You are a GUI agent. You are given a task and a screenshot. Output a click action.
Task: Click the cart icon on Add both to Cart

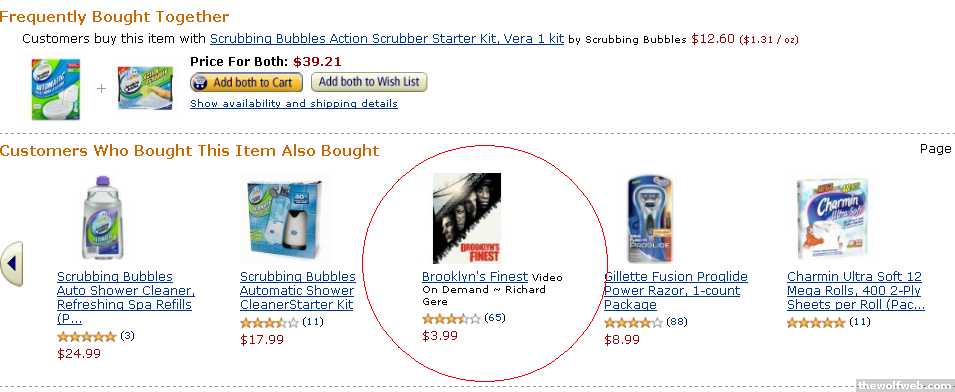tap(201, 83)
